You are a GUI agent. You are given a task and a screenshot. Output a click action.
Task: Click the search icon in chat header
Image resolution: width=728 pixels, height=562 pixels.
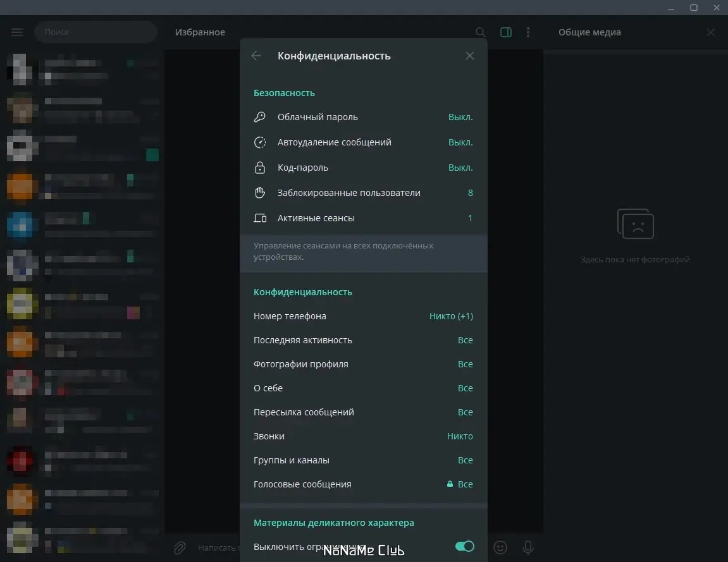(481, 32)
